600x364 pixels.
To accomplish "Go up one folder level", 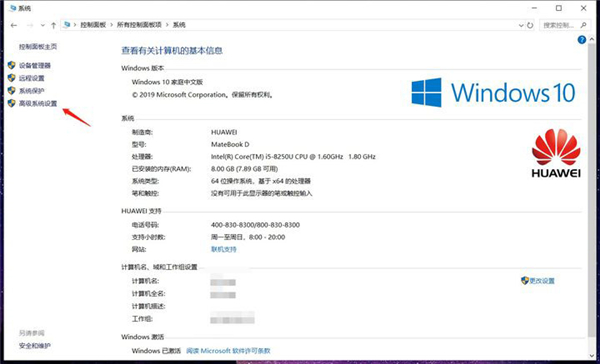I will pos(54,25).
